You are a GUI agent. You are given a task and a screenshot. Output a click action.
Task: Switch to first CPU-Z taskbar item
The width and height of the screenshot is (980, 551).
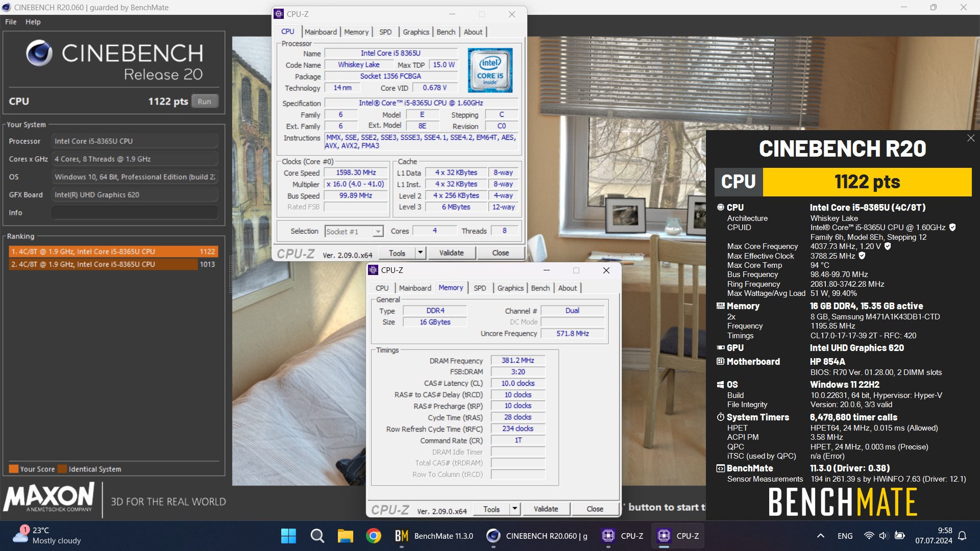622,536
